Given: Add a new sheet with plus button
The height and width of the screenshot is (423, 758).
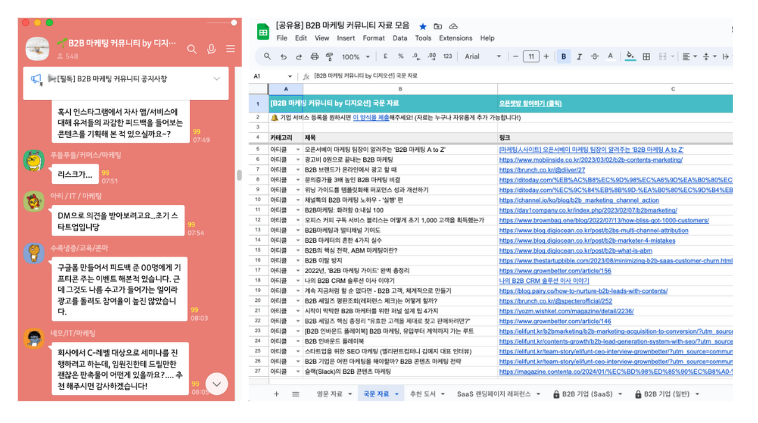Looking at the screenshot, I should (x=276, y=394).
